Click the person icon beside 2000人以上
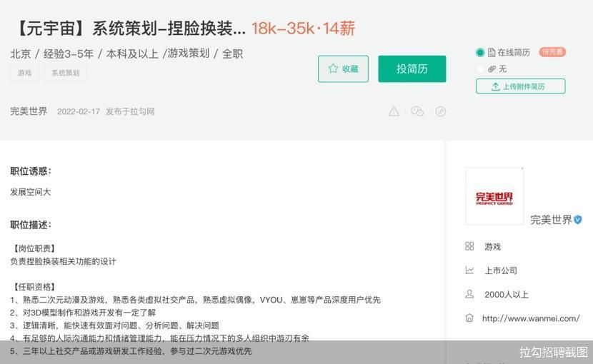Screen dimensions: 593x364 click(x=469, y=294)
